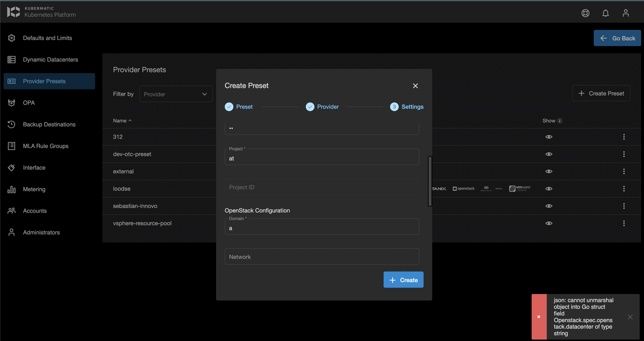The image size is (644, 341).
Task: Toggle visibility of vsphere-resource-pool preset
Action: coord(549,223)
